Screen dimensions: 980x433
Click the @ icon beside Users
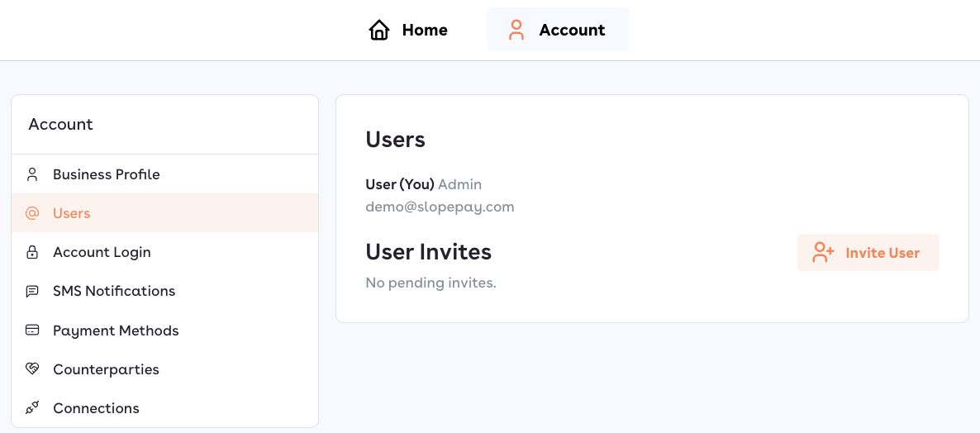(x=32, y=213)
